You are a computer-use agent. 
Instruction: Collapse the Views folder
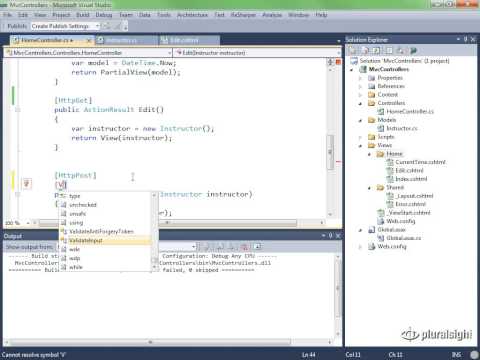tap(360, 145)
